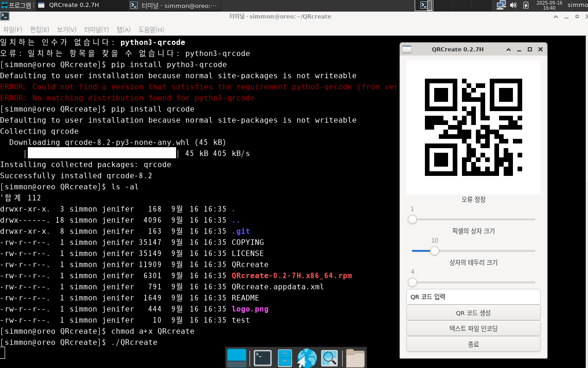
Task: Launch the file manager from the dock
Action: tap(285, 358)
